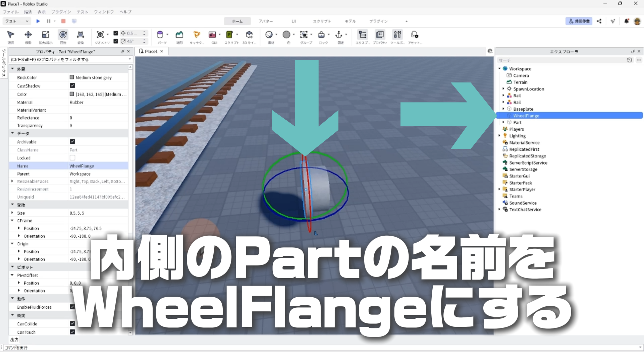
Task: Click the Collaborate button
Action: [579, 21]
